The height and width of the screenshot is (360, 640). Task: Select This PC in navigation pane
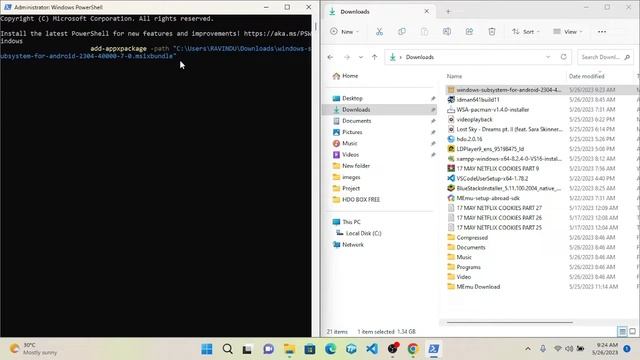[x=351, y=222]
